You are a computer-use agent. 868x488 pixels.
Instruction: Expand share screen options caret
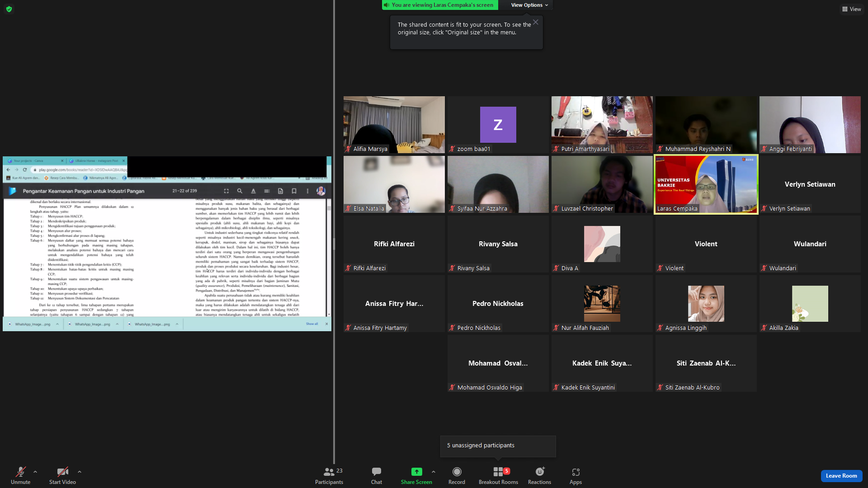pyautogui.click(x=434, y=472)
